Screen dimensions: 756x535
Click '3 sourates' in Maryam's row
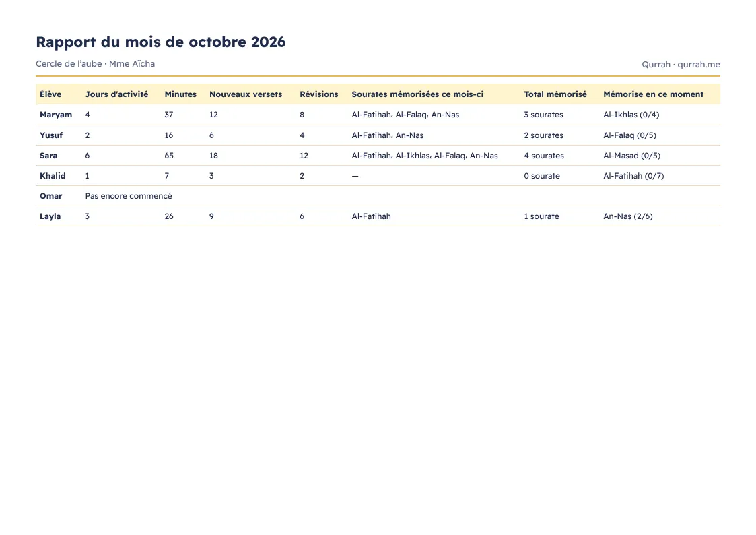pos(543,115)
